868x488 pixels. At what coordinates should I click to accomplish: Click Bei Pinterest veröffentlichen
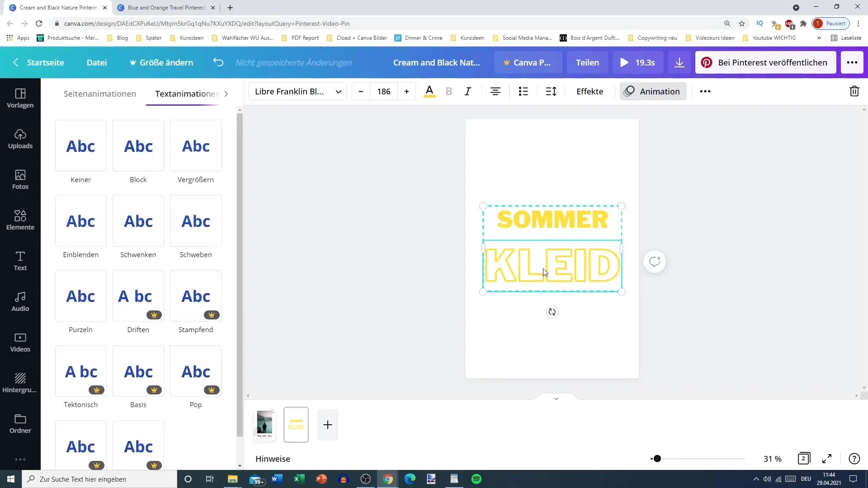(x=765, y=62)
